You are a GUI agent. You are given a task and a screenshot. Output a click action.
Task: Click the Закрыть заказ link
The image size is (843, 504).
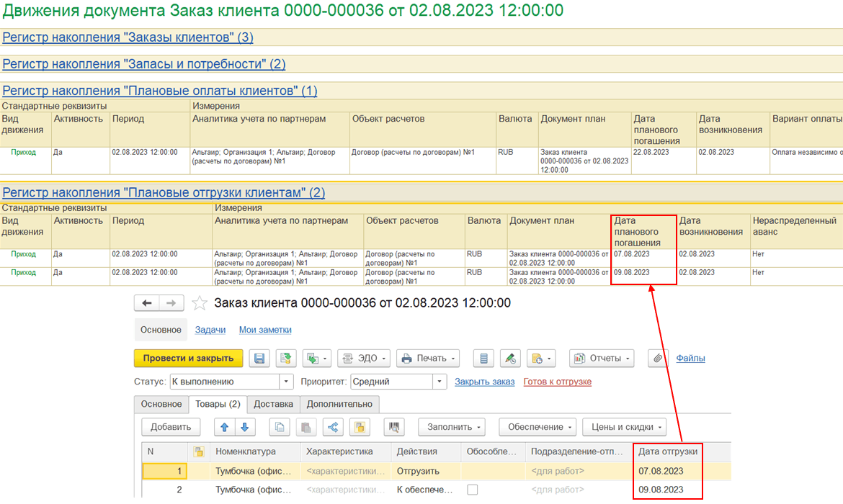coord(484,382)
